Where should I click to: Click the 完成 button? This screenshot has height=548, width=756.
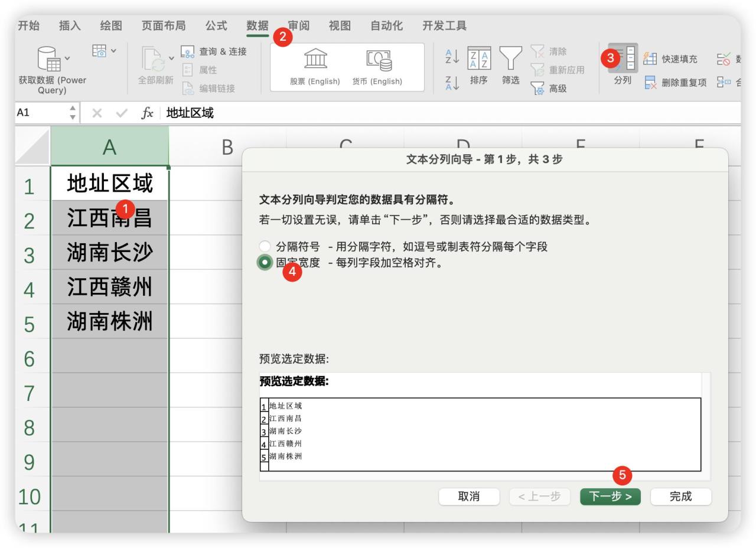coord(681,497)
